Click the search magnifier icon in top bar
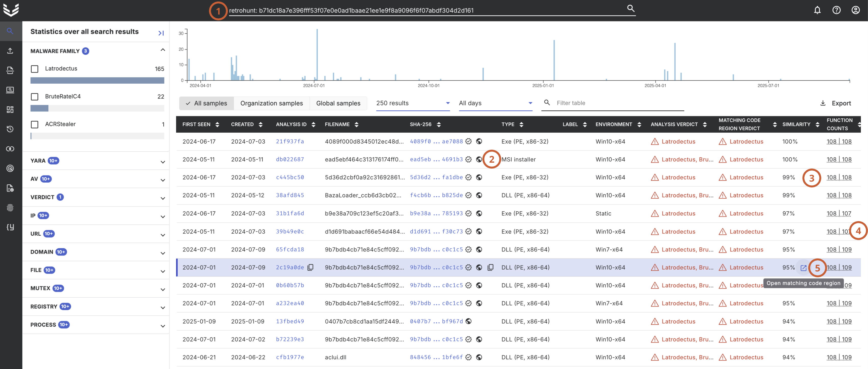This screenshot has width=868, height=369. tap(630, 8)
